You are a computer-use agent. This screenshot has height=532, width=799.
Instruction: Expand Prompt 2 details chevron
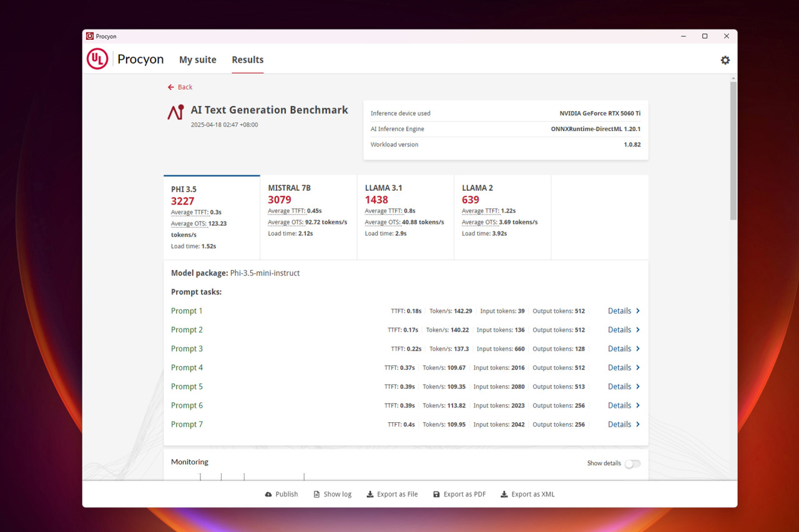click(638, 330)
